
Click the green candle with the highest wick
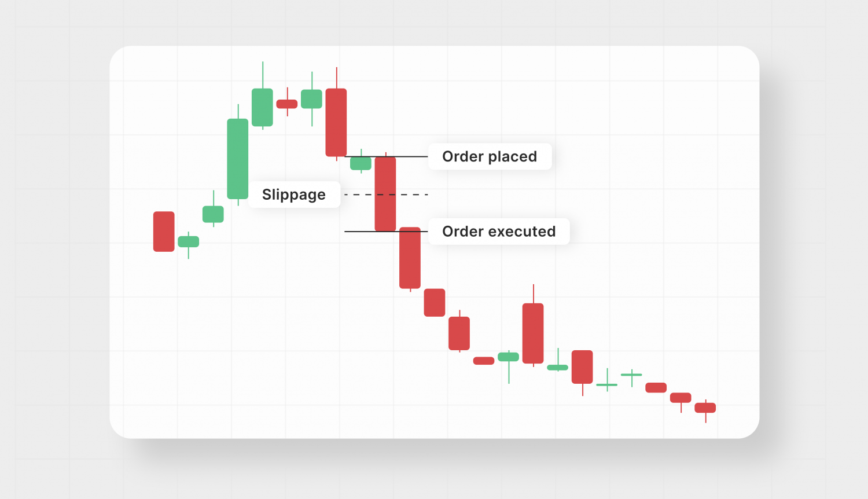[x=263, y=107]
